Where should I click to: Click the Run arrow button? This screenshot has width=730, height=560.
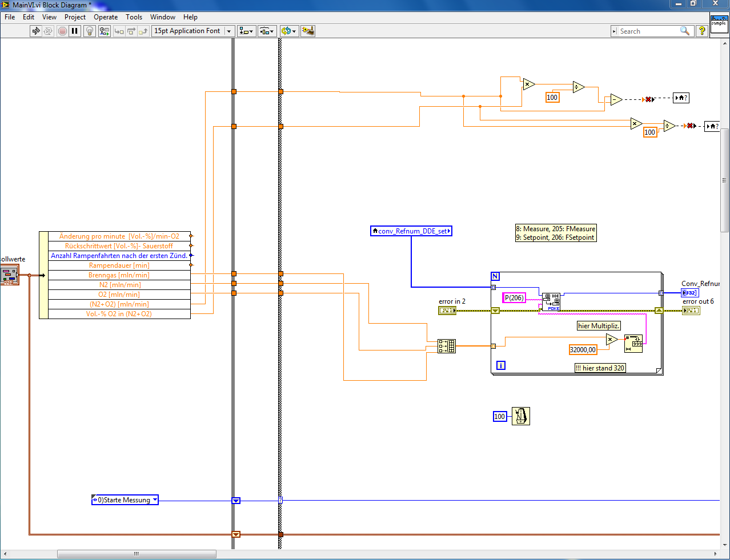[x=36, y=31]
